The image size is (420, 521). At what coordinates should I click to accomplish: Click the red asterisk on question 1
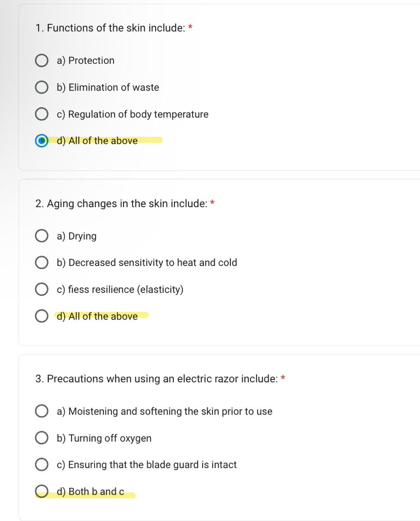(x=190, y=27)
